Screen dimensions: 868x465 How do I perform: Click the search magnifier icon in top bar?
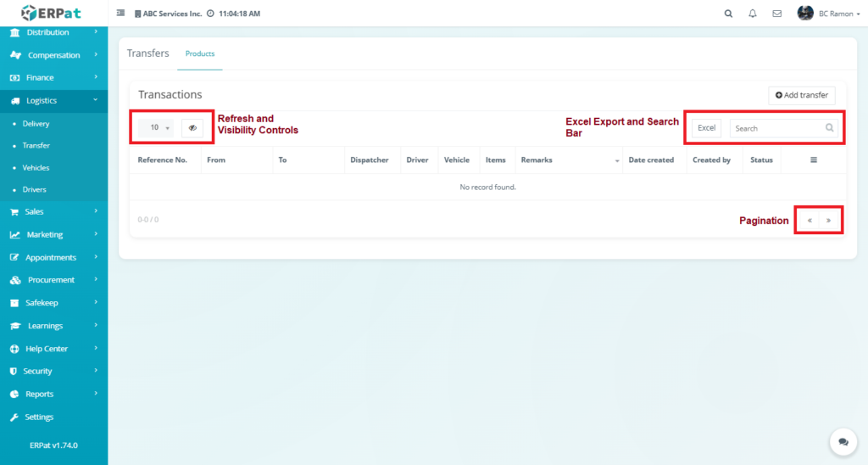728,14
